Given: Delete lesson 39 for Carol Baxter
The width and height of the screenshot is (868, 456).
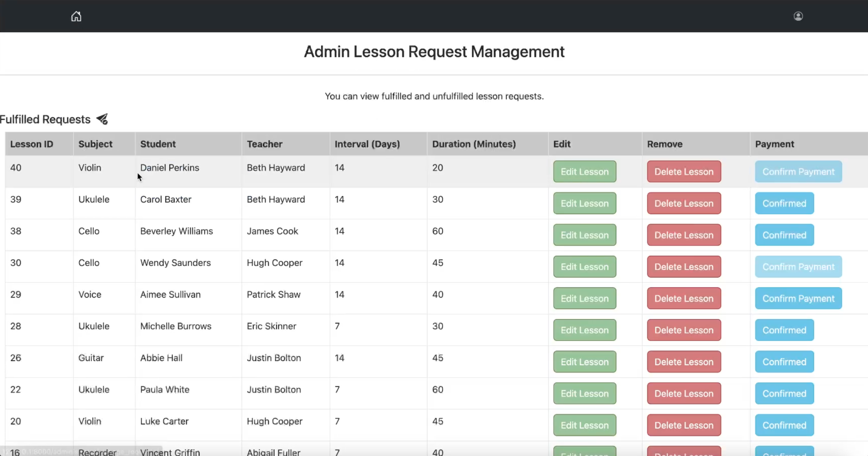Looking at the screenshot, I should coord(684,203).
